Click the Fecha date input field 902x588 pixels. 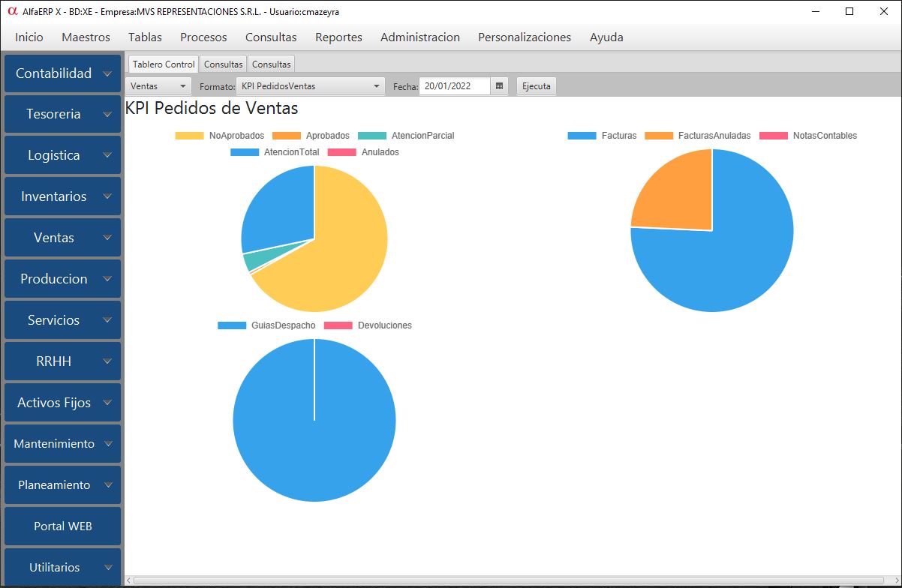pos(454,86)
